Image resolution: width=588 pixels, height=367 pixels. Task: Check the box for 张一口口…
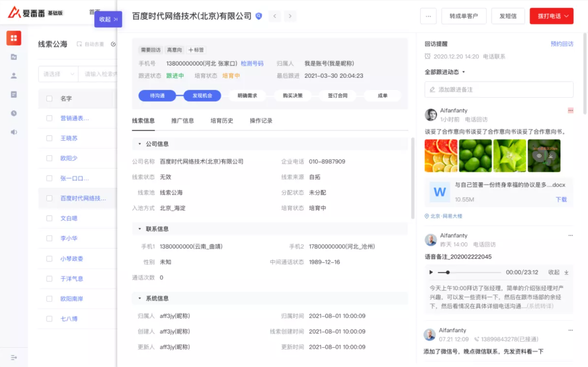[x=49, y=178]
